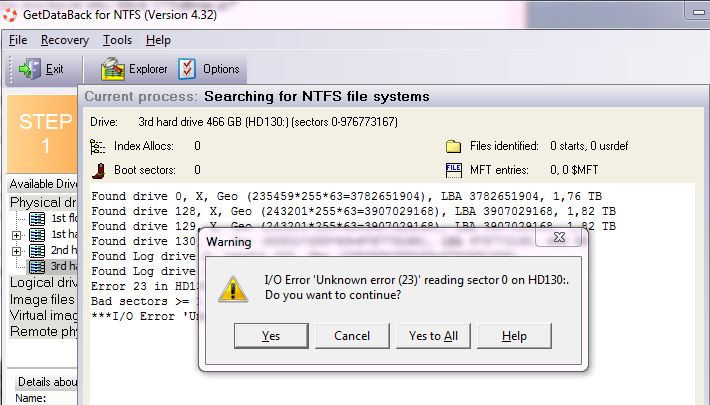Screen dimensions: 710x405
Task: Click the Exit toolbar icon
Action: click(x=29, y=69)
